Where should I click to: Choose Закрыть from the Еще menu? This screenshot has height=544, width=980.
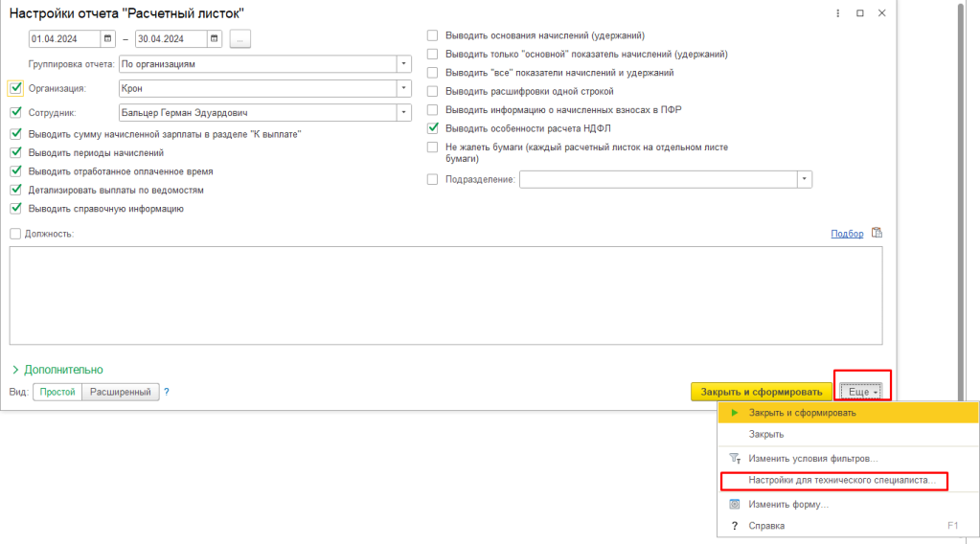click(x=766, y=434)
